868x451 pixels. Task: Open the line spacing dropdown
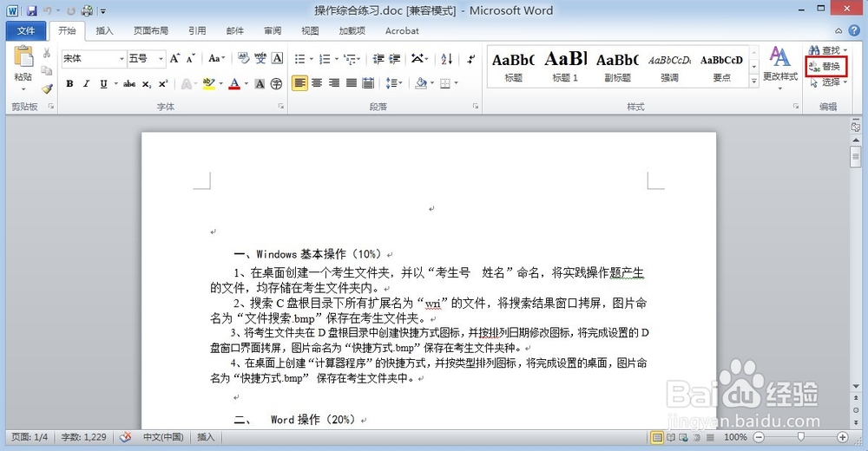click(x=393, y=83)
